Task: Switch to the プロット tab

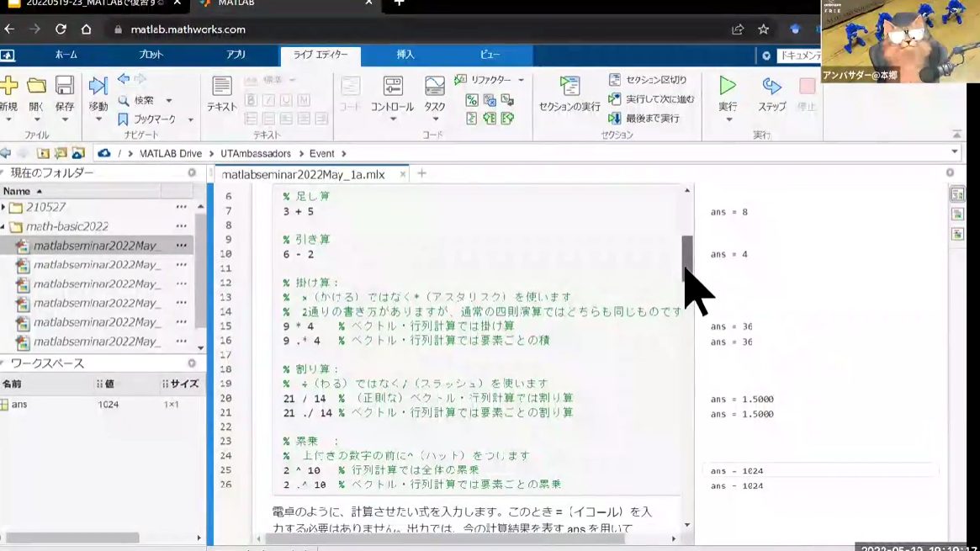Action: (x=151, y=55)
